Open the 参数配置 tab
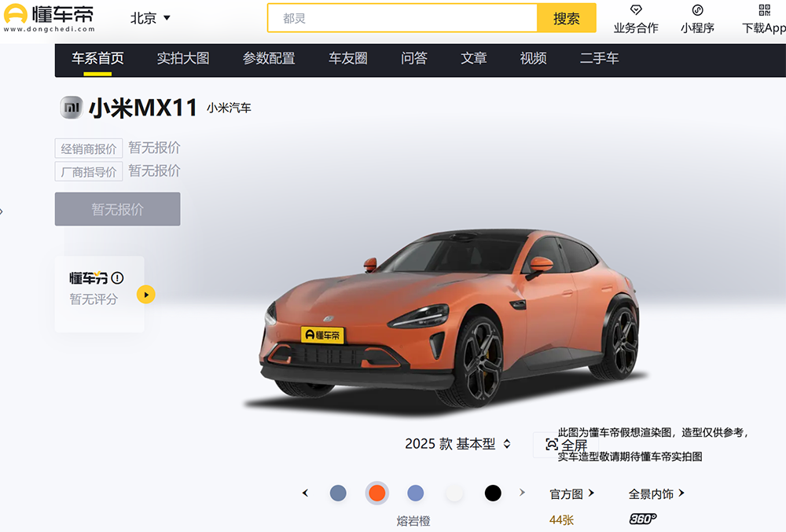 pyautogui.click(x=269, y=58)
